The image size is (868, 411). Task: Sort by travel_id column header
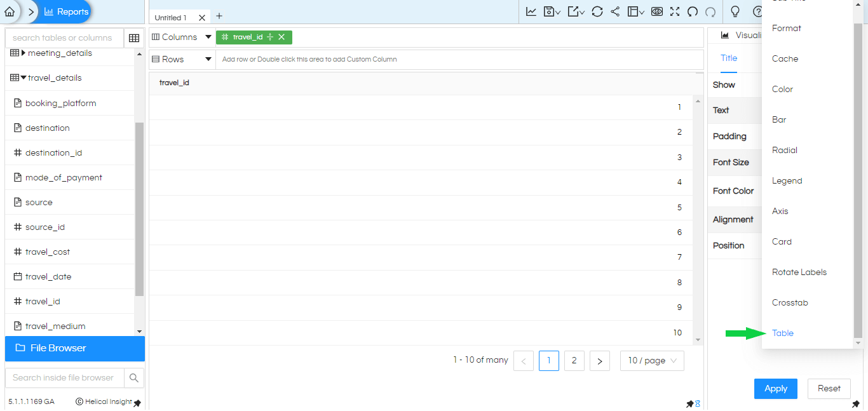[174, 83]
